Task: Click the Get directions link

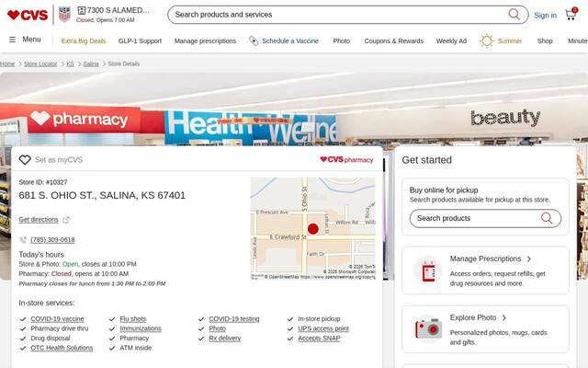Action: pos(39,220)
